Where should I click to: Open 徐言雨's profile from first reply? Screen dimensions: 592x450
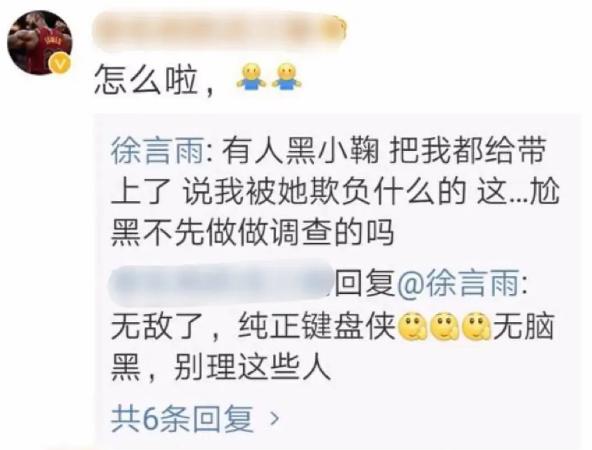click(157, 152)
